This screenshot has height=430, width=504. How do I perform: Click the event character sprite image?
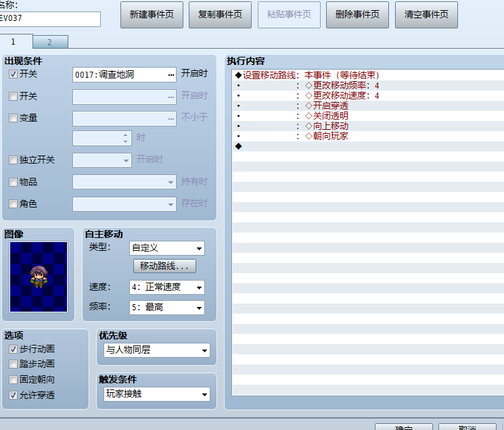[39, 277]
